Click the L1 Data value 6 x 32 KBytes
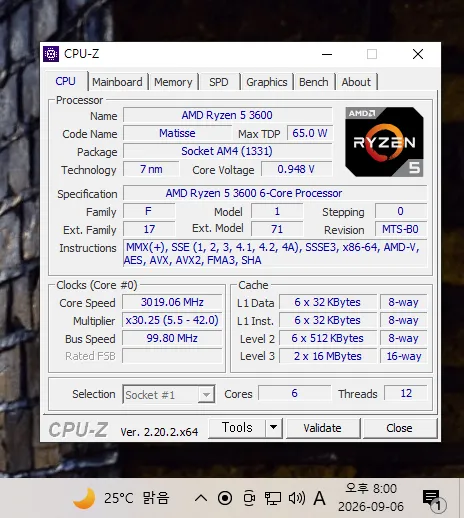The width and height of the screenshot is (464, 518). (328, 302)
